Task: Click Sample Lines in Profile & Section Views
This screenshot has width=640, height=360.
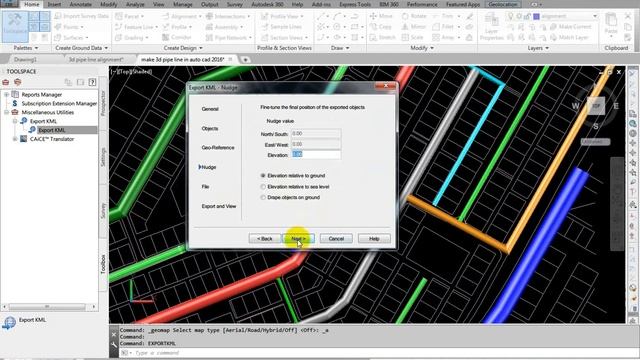Action: 281,27
